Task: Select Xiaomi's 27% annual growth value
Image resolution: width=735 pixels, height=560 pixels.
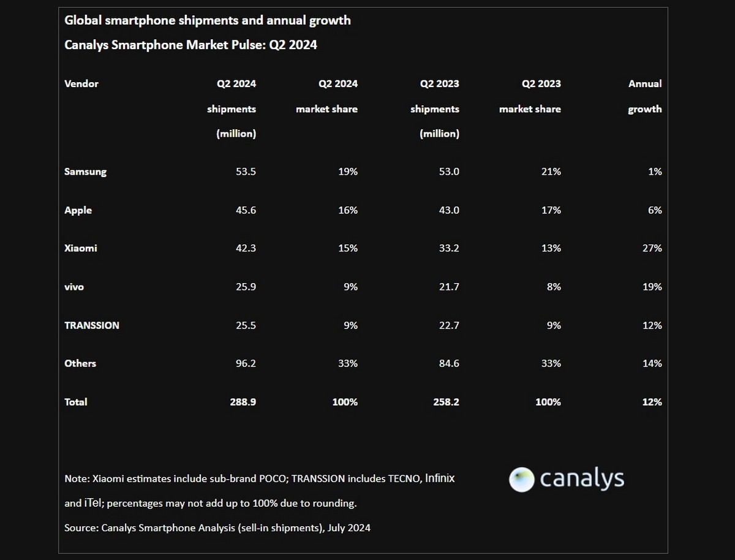Action: point(651,248)
